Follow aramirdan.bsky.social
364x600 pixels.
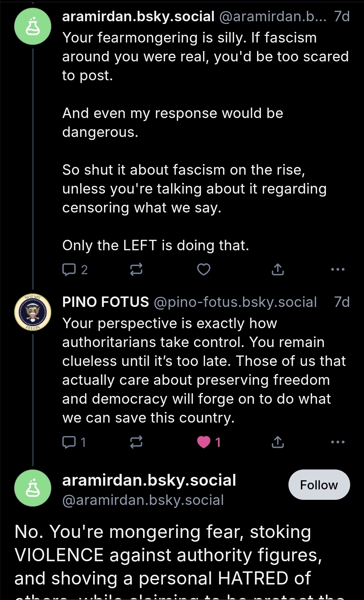(x=319, y=485)
